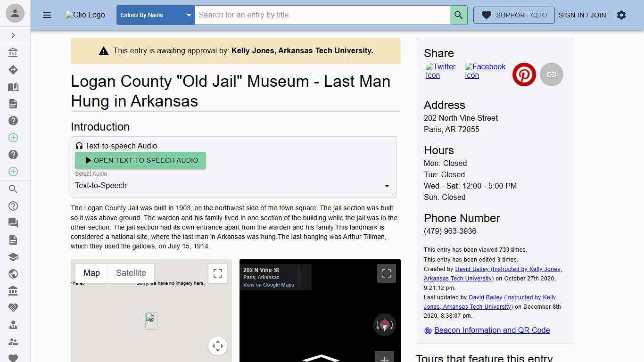
Task: Click the sidebar magnifying glass search icon
Action: 13,189
